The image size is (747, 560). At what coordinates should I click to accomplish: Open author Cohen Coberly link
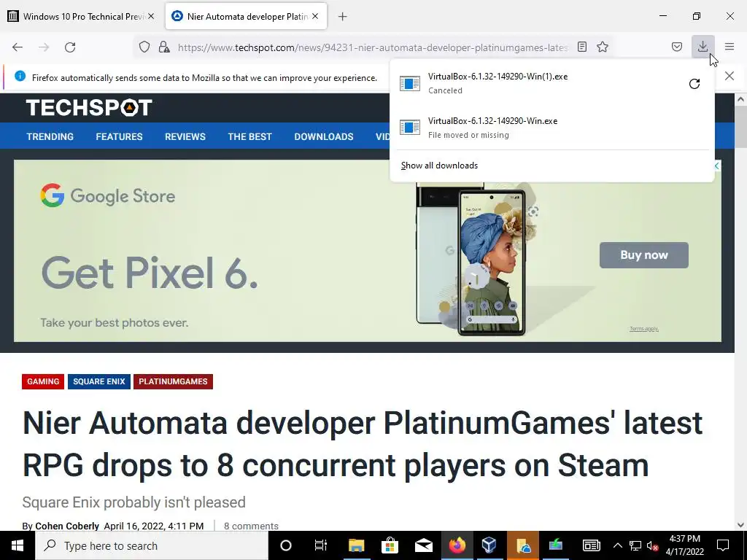pos(67,526)
